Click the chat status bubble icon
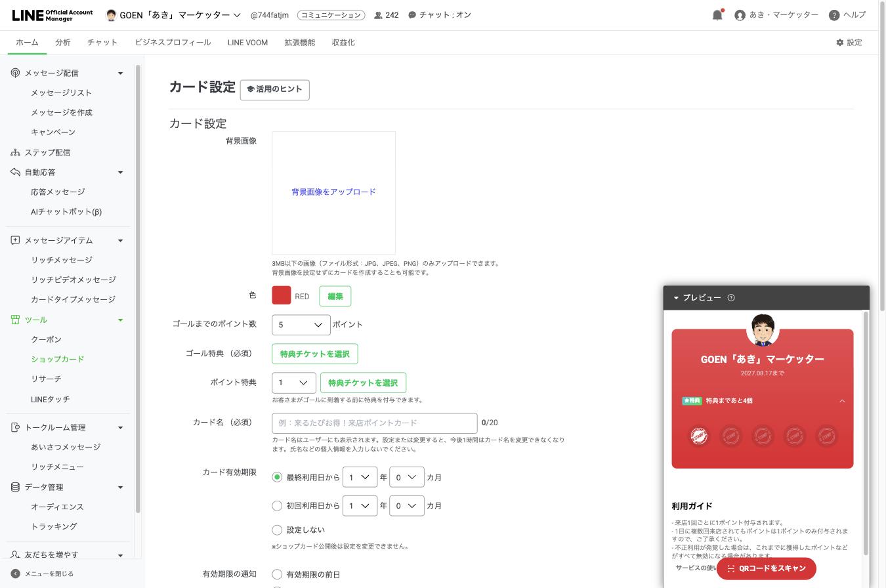The height and width of the screenshot is (588, 886). [x=412, y=15]
